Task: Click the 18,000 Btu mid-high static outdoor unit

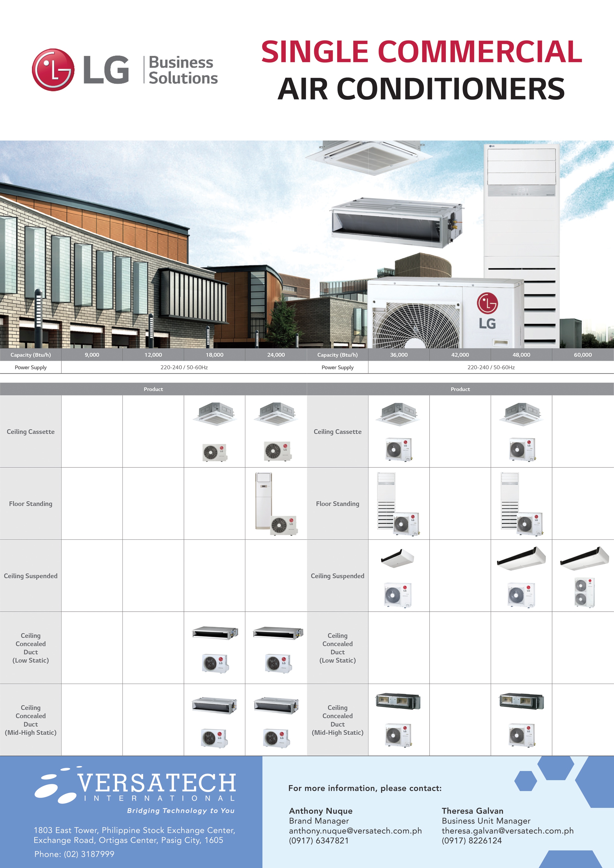Action: coord(214,738)
